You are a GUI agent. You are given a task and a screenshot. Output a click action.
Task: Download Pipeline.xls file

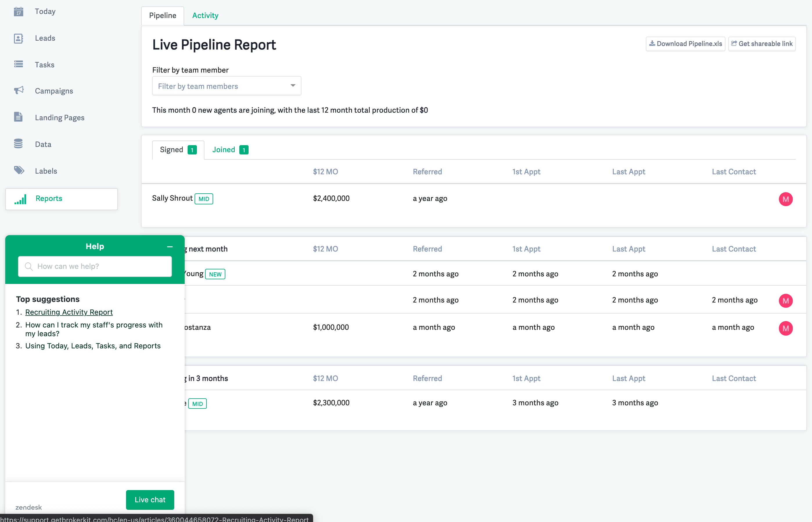685,44
